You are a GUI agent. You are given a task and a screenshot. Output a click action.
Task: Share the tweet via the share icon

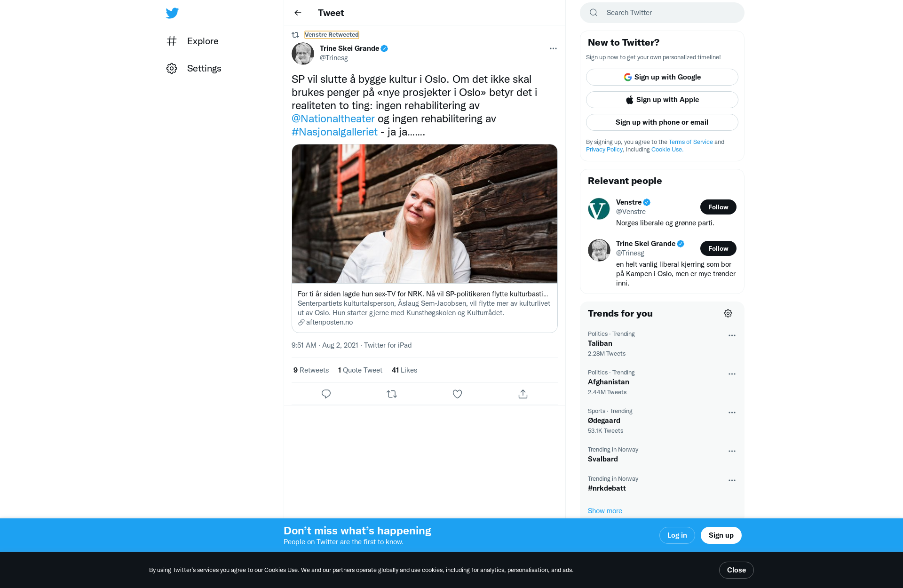pyautogui.click(x=523, y=394)
